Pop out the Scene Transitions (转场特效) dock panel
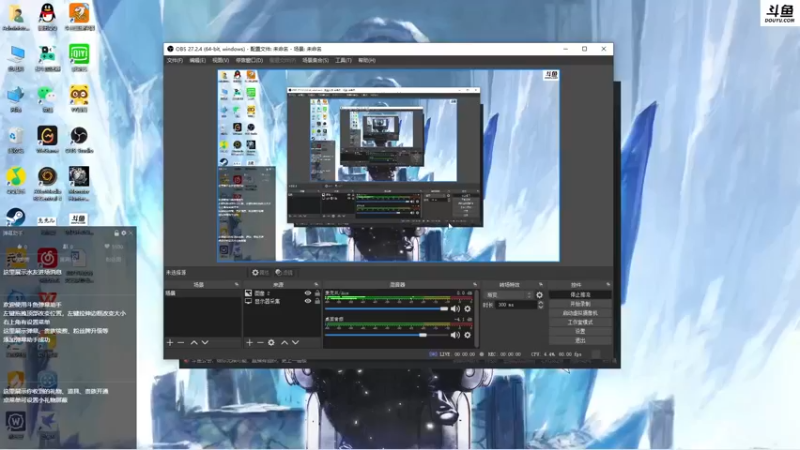This screenshot has width=800, height=450. point(541,285)
